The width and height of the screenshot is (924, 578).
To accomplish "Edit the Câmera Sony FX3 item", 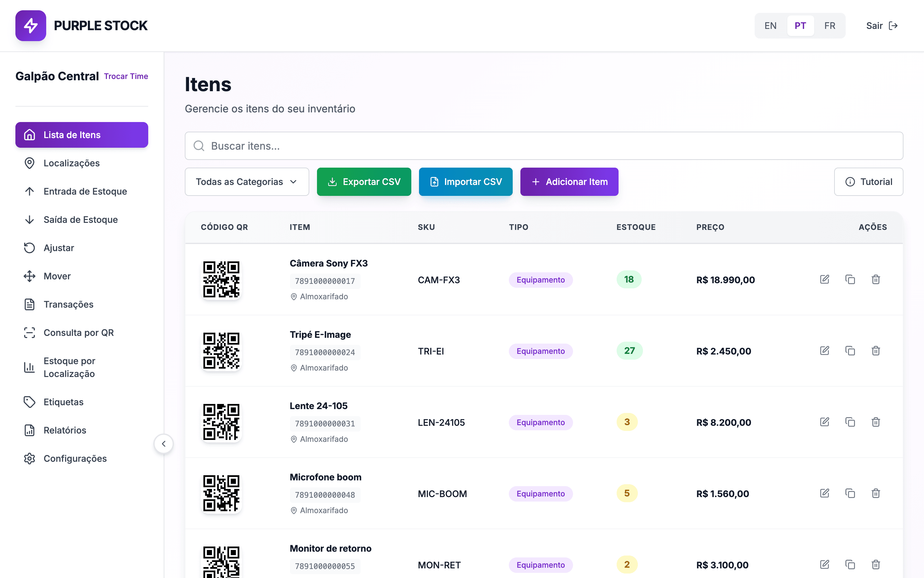I will [x=824, y=279].
